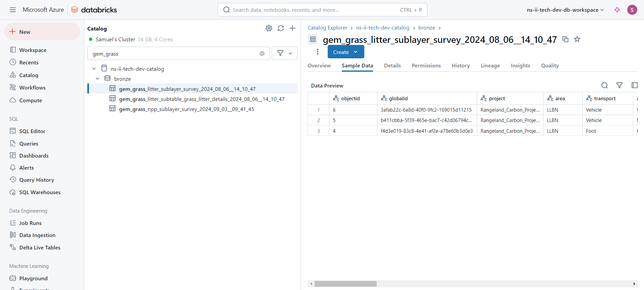Open the table kebab options menu
Viewport: 644px width, 290px height.
pyautogui.click(x=318, y=52)
